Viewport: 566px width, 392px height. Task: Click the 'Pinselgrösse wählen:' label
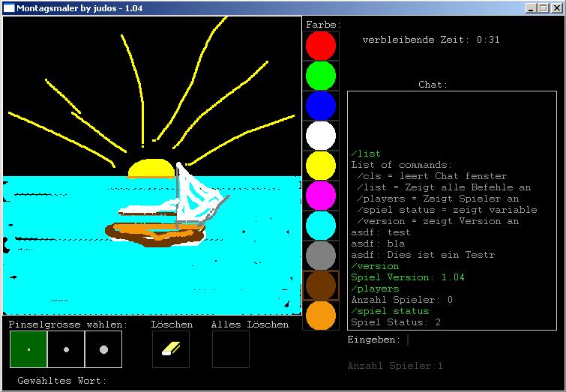click(x=68, y=325)
